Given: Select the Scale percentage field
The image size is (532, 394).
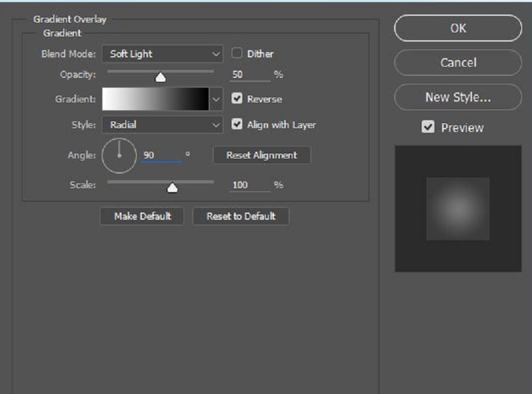Looking at the screenshot, I should [249, 185].
